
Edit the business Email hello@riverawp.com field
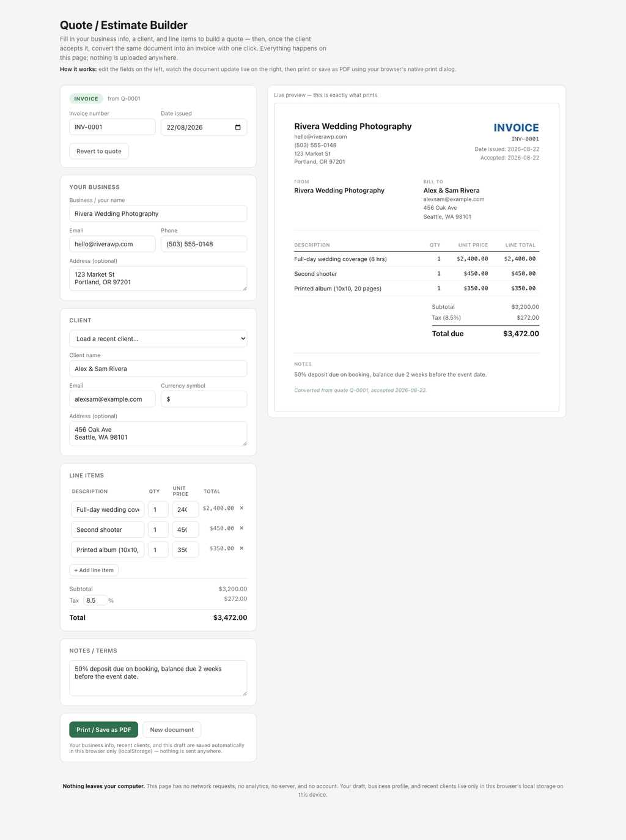[112, 244]
